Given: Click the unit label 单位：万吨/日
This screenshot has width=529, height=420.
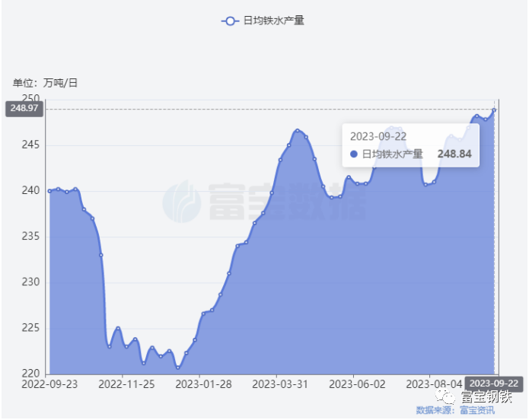Looking at the screenshot, I should (45, 83).
